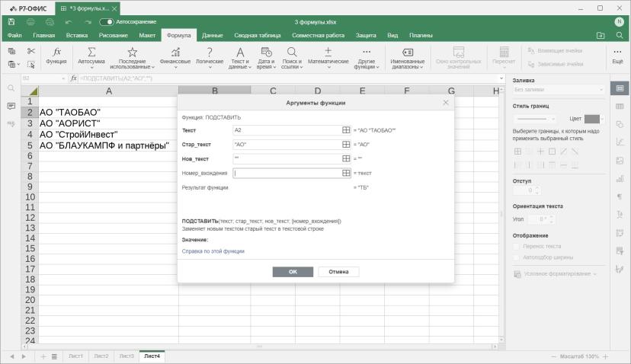Viewport: 631px width, 364px height.
Task: Select the Лист3 sheet tab
Action: click(x=127, y=356)
